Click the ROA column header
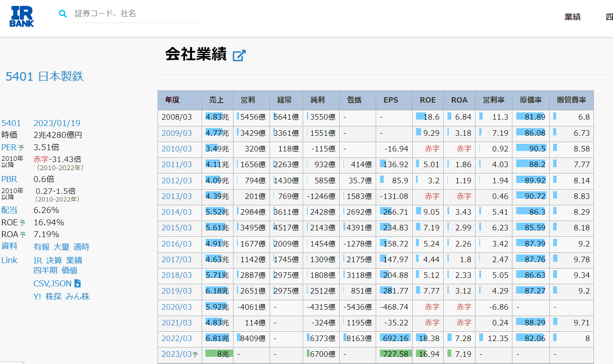 pyautogui.click(x=459, y=100)
